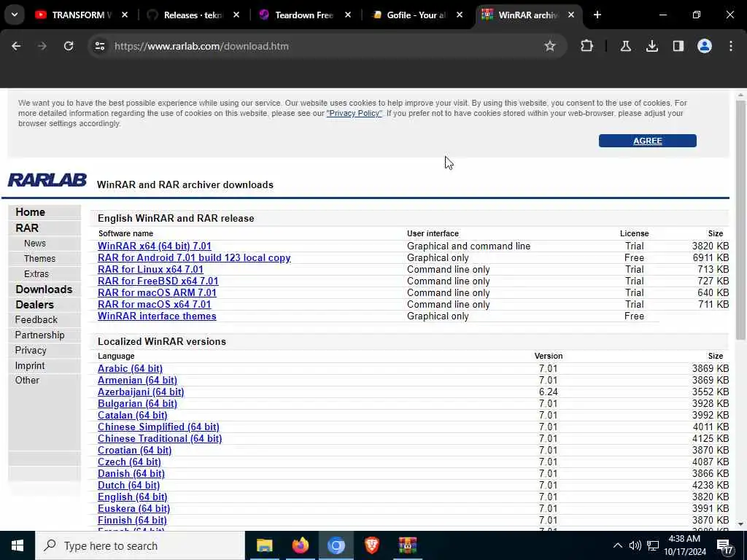Download the Dutch (64 bit) version

tap(128, 485)
